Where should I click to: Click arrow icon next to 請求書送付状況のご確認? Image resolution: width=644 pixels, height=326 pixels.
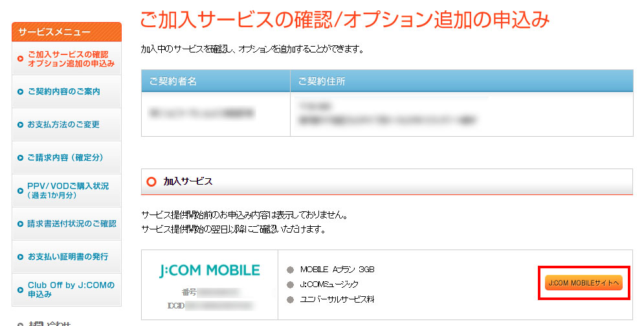pos(20,224)
